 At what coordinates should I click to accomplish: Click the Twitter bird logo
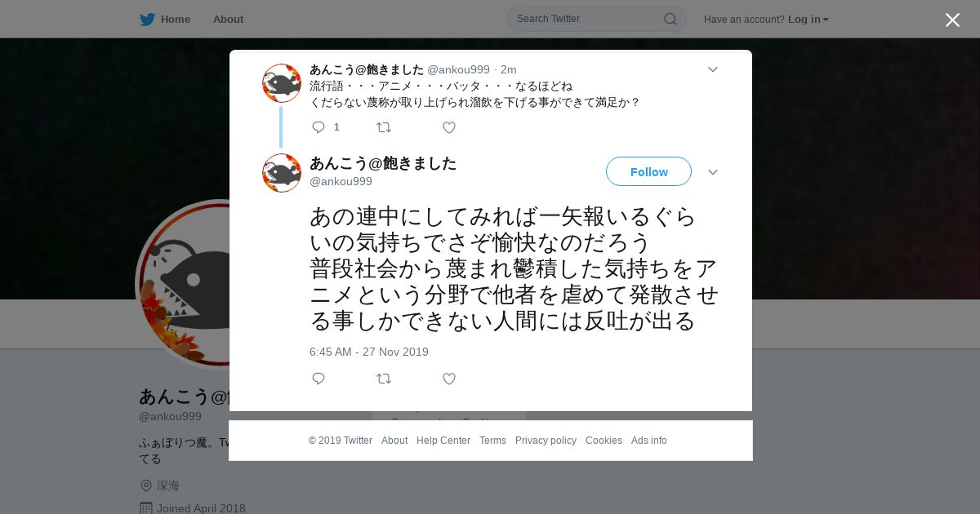(147, 19)
